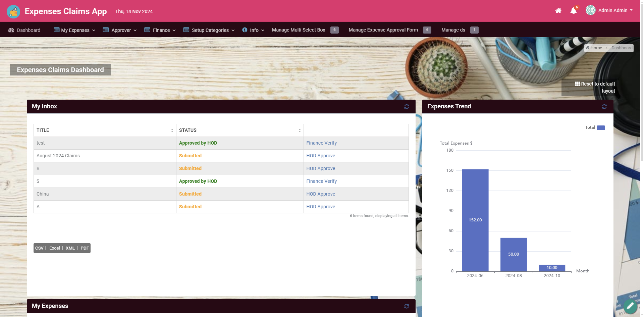Export inbox as Excel
The height and width of the screenshot is (317, 644).
pyautogui.click(x=54, y=248)
